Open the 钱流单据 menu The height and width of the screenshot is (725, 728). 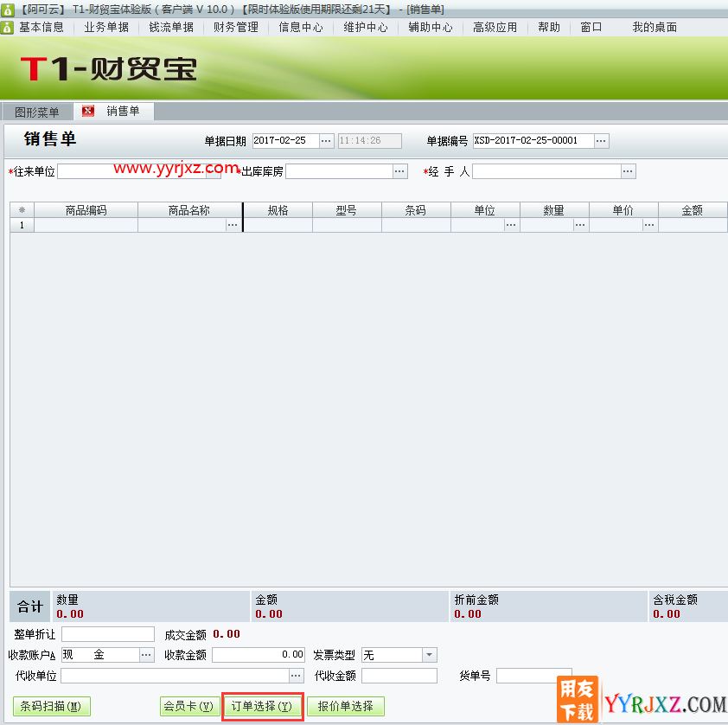[x=171, y=28]
